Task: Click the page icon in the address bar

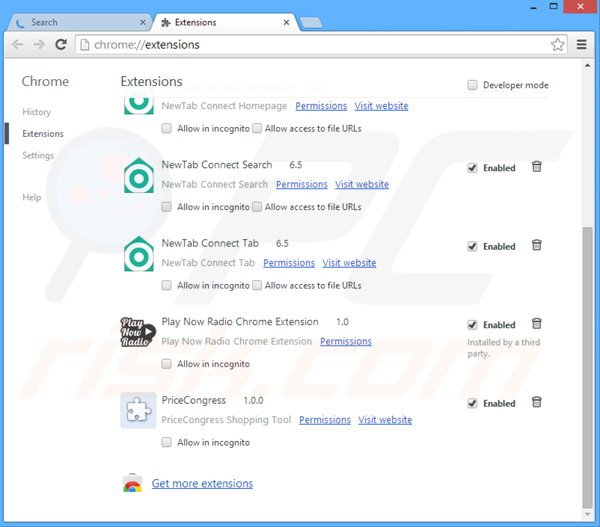Action: point(85,45)
